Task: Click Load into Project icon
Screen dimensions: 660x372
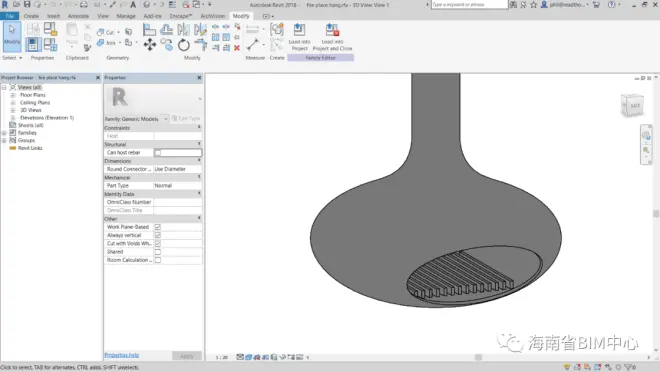Action: point(299,37)
